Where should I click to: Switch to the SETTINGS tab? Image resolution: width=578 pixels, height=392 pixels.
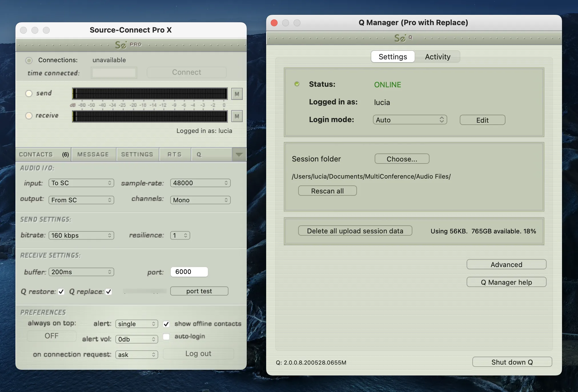(x=137, y=154)
